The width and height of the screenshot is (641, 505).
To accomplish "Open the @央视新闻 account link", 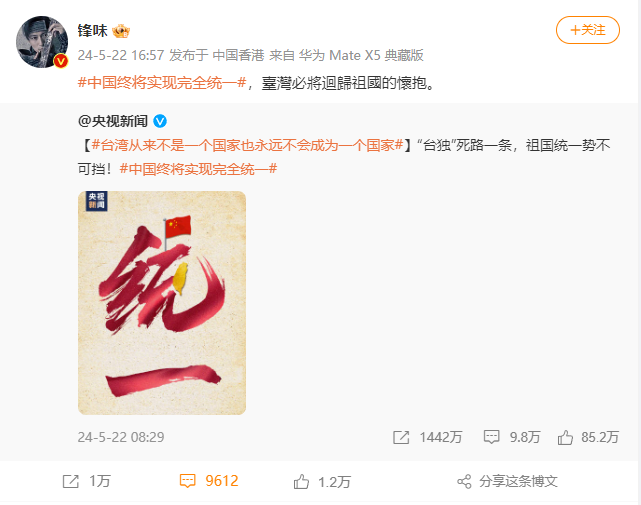I will pos(113,121).
